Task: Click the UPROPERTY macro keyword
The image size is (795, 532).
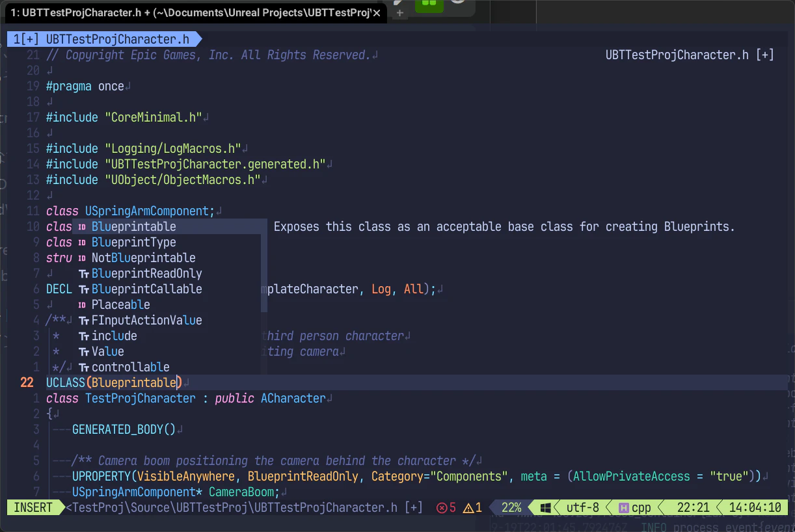Action: coord(101,476)
